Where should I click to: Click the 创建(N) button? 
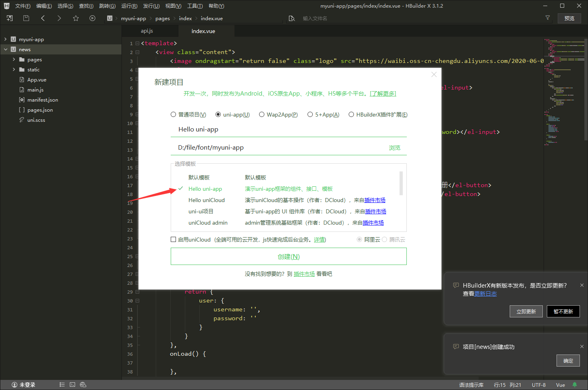(289, 257)
